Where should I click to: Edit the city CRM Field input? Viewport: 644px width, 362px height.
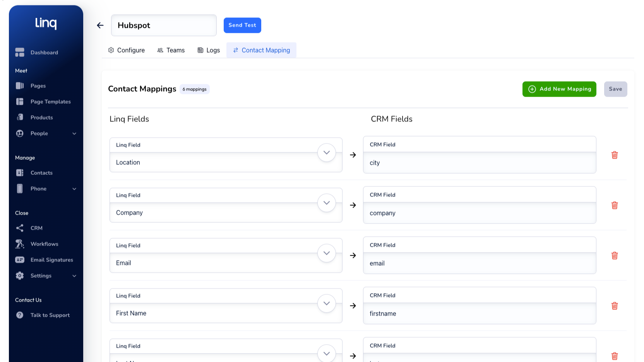[479, 163]
